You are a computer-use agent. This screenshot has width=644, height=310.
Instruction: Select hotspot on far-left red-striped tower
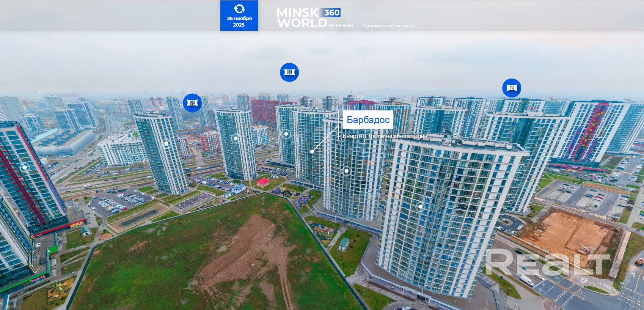tap(25, 167)
